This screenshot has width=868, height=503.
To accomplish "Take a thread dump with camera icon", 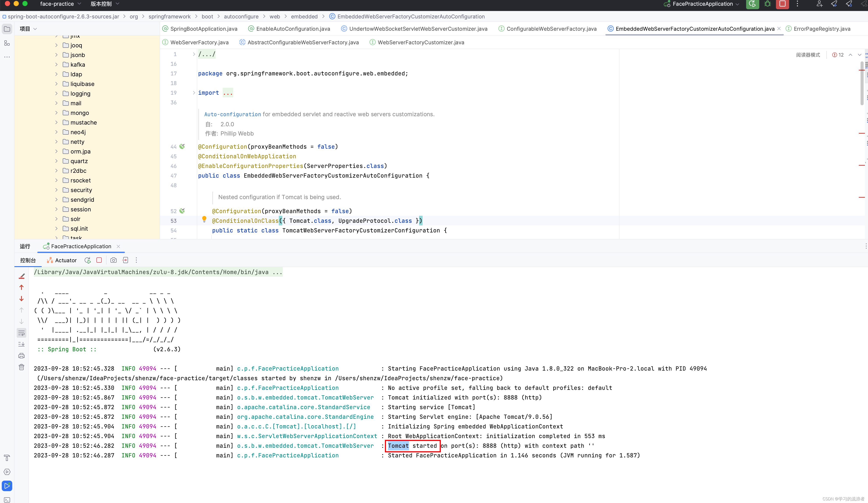I will pyautogui.click(x=113, y=260).
